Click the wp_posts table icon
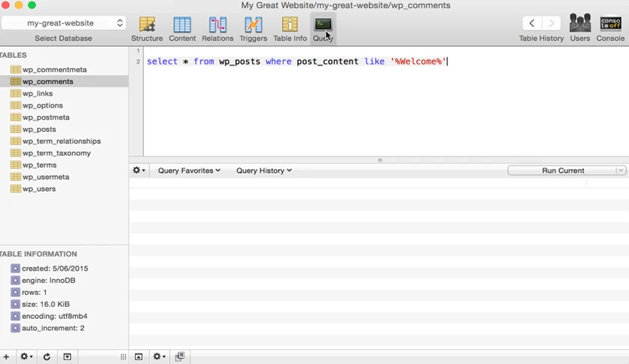The width and height of the screenshot is (629, 364). (16, 129)
